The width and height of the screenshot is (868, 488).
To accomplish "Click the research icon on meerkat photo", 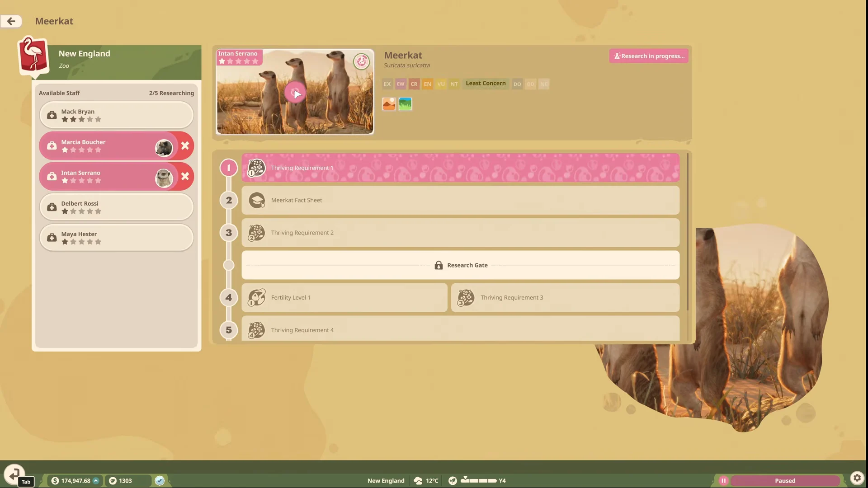I will 361,61.
